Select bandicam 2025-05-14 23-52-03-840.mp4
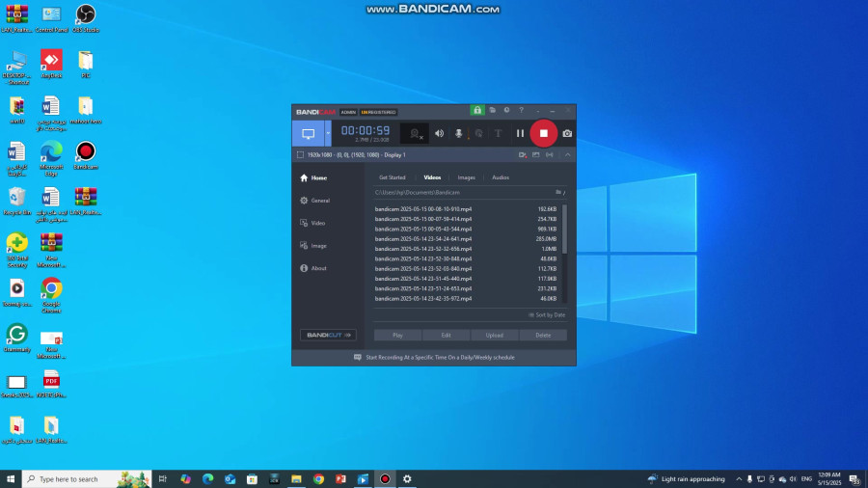The height and width of the screenshot is (488, 868). pyautogui.click(x=466, y=269)
